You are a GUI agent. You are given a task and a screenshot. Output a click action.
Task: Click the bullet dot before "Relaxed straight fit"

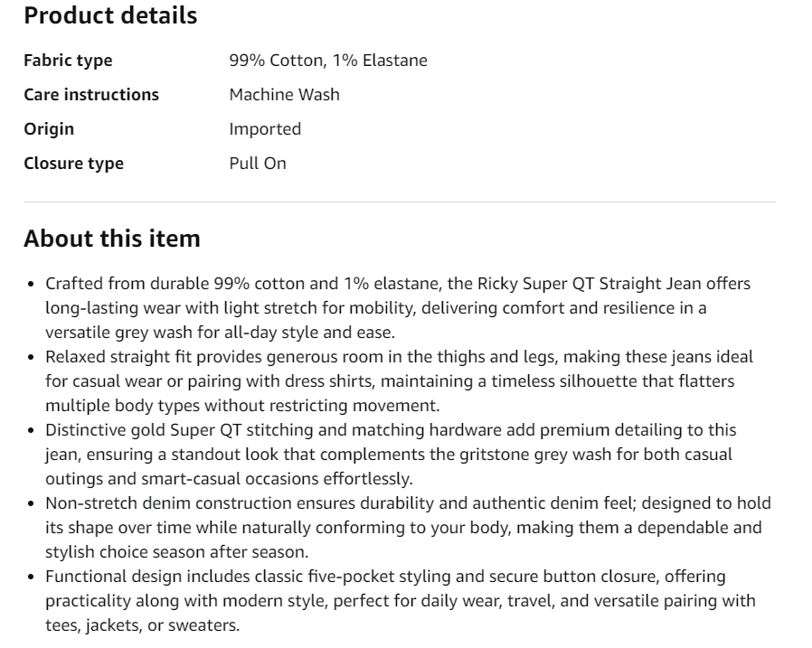(x=33, y=358)
